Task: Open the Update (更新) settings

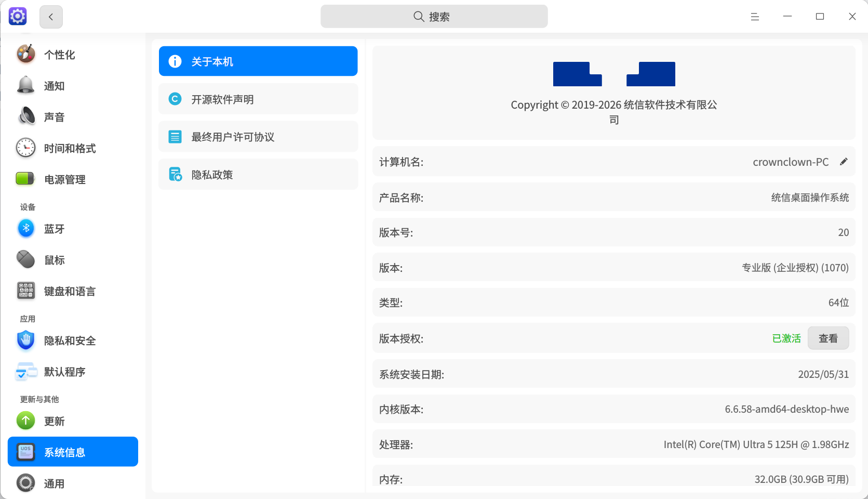Action: point(73,421)
